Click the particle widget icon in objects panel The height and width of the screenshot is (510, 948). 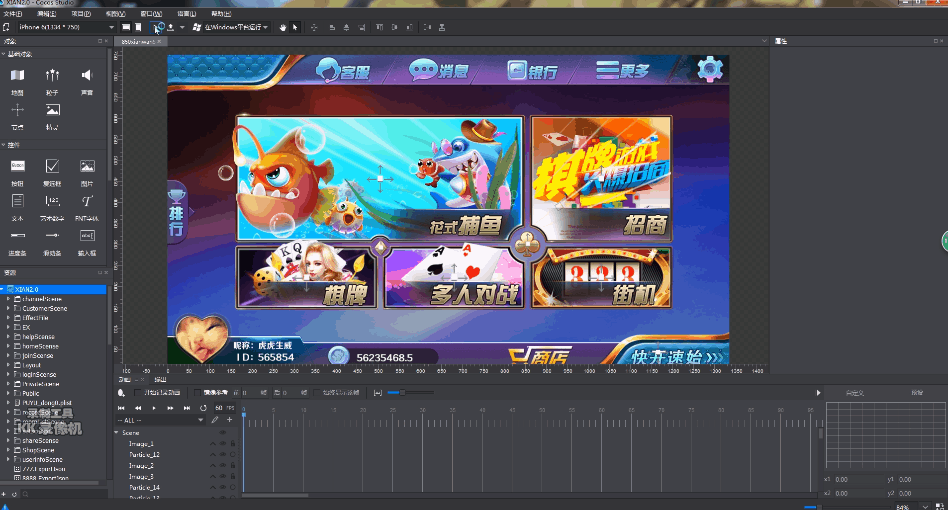coord(53,75)
